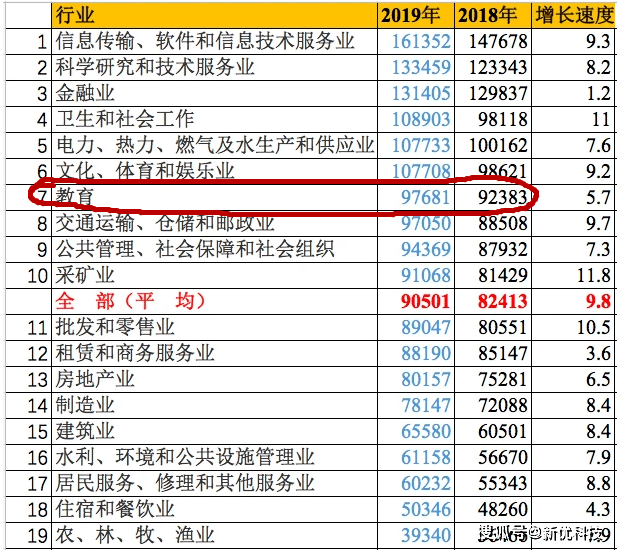Click the value 85147

pyautogui.click(x=502, y=353)
